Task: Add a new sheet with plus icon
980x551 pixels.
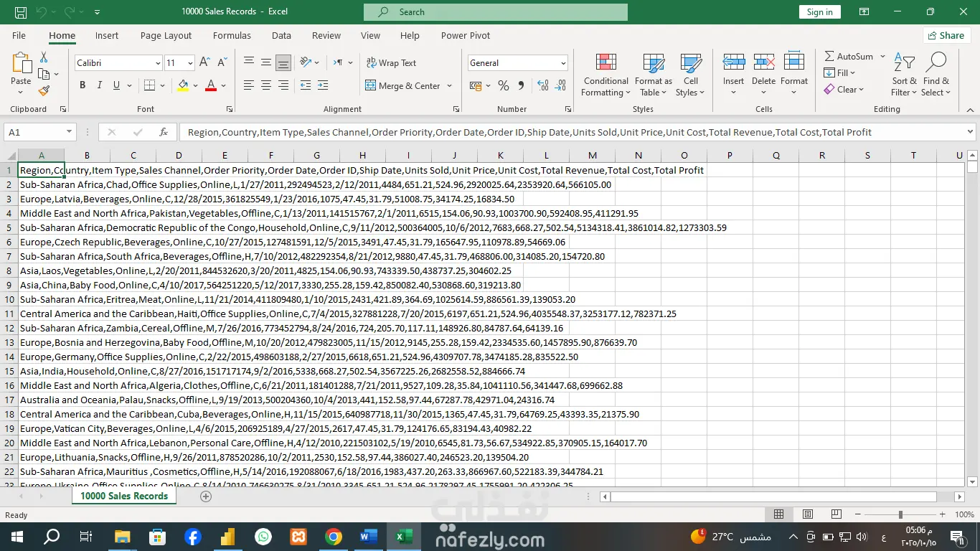Action: [206, 496]
